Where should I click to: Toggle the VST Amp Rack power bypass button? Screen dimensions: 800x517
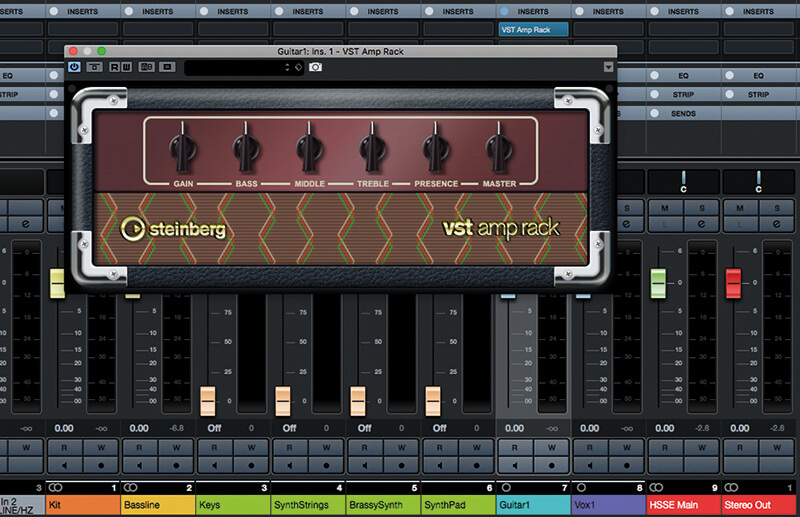pos(74,67)
